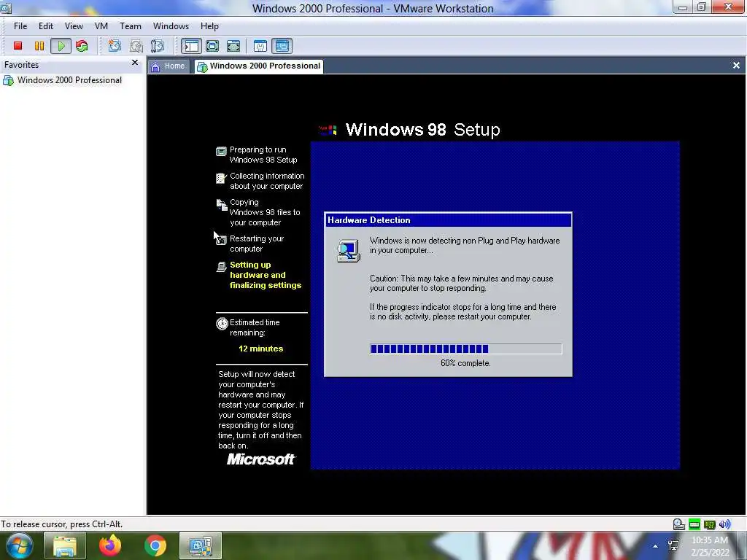747x560 pixels.
Task: Toggle the console view icon
Action: point(282,46)
